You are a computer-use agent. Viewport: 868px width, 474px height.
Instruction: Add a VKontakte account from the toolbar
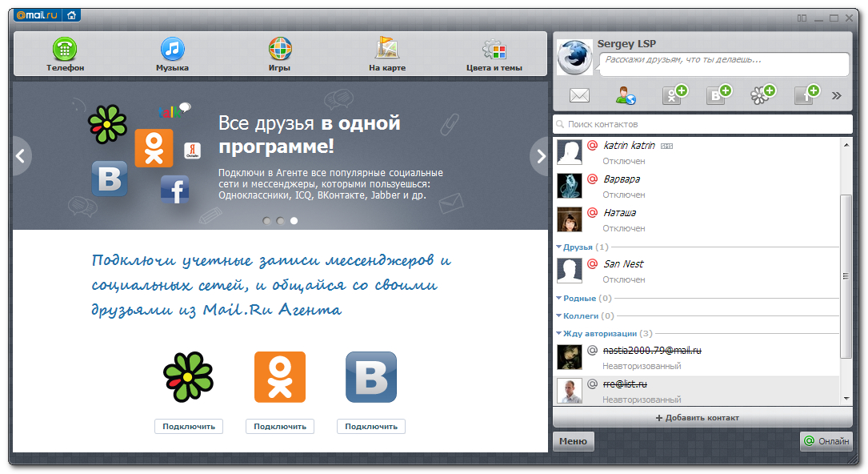[718, 94]
